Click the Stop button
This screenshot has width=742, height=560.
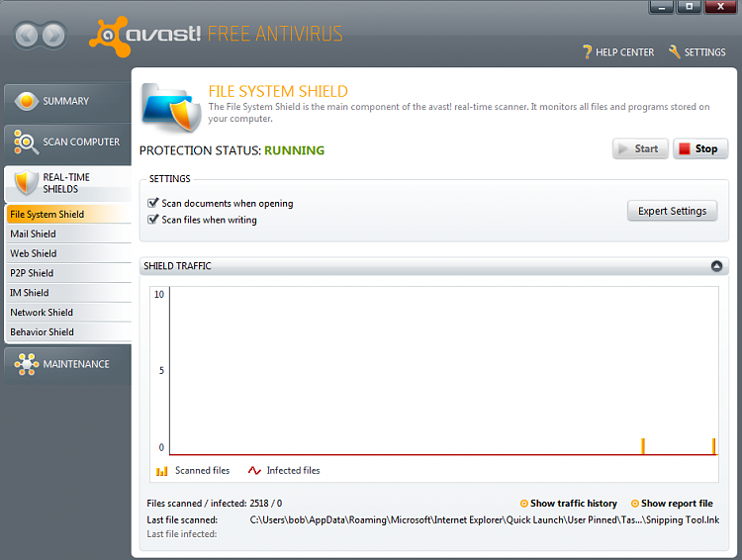[700, 149]
